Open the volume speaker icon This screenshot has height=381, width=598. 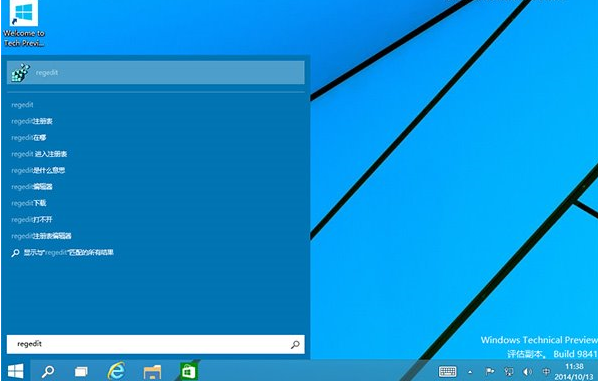tap(528, 371)
